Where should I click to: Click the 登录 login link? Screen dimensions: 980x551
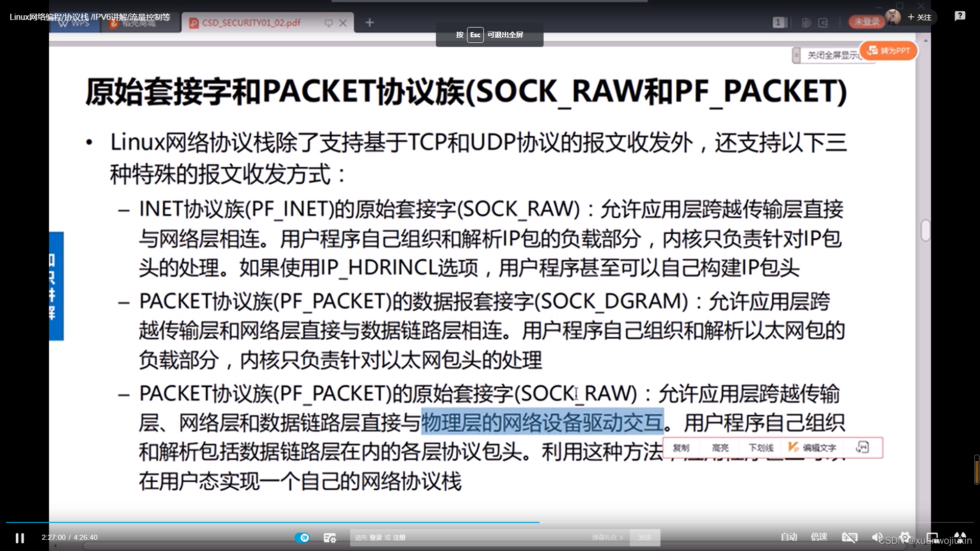tap(376, 538)
